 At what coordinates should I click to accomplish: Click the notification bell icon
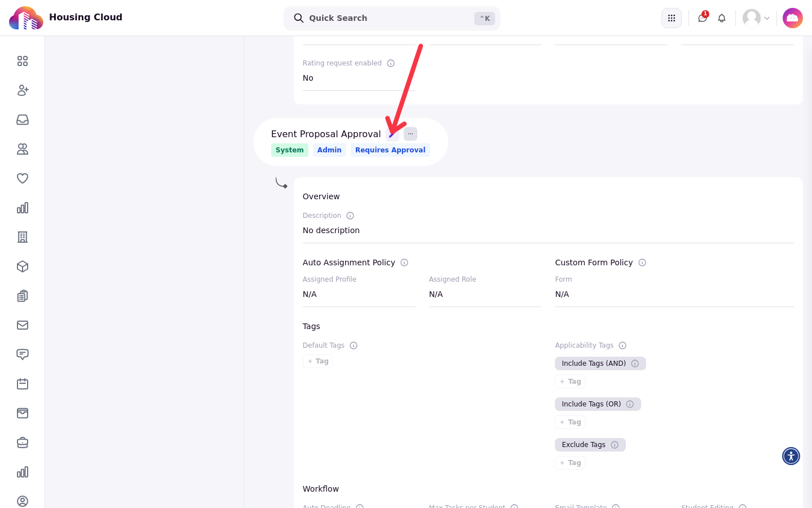point(722,18)
